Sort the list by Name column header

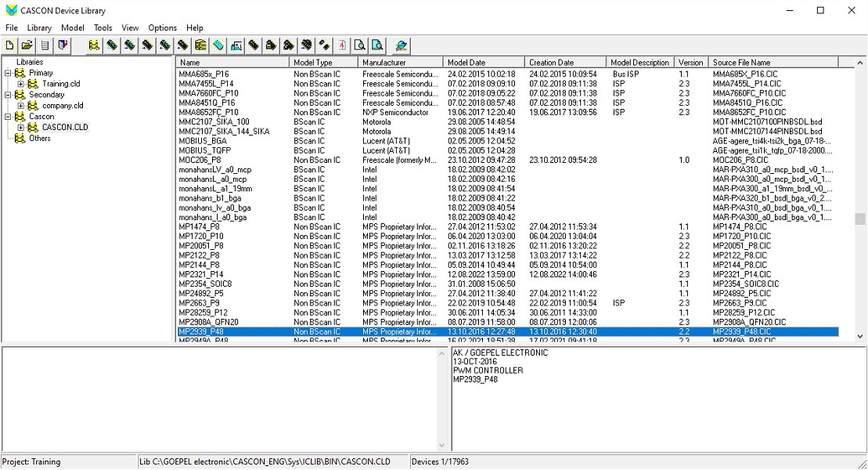[x=232, y=63]
